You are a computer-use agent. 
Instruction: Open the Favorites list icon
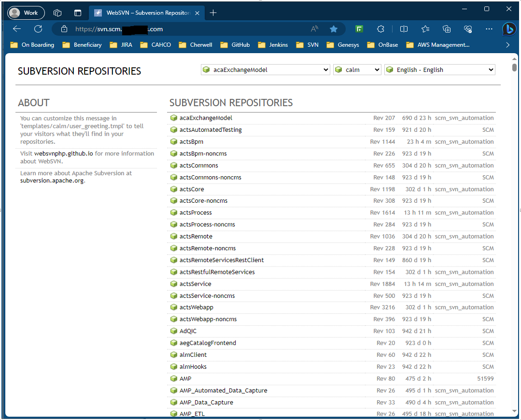[425, 29]
